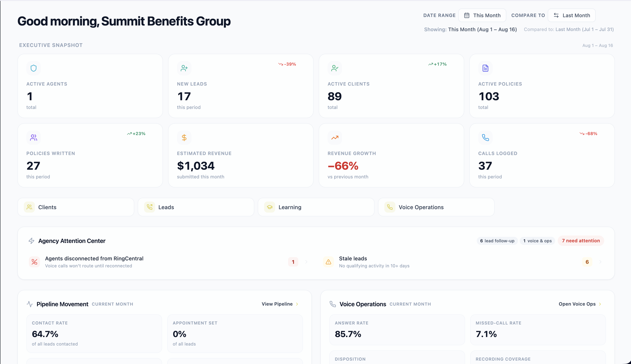Click the -66% revenue growth value

(x=343, y=166)
